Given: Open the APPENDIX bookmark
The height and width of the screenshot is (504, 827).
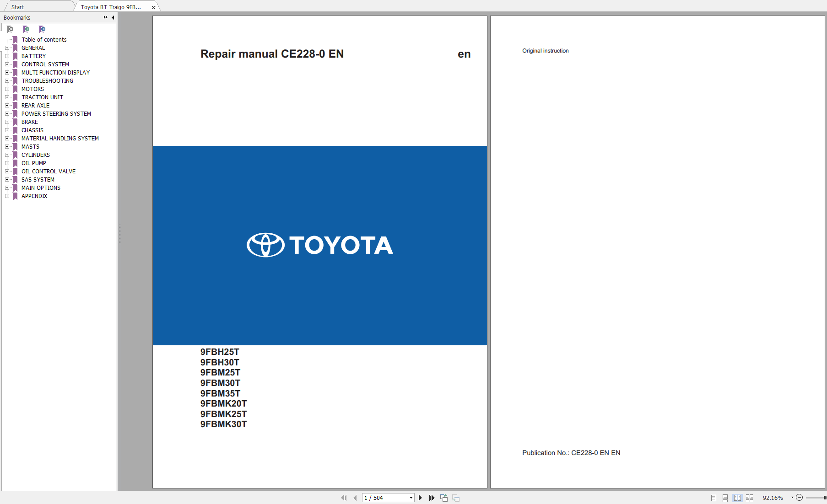Looking at the screenshot, I should [x=34, y=196].
